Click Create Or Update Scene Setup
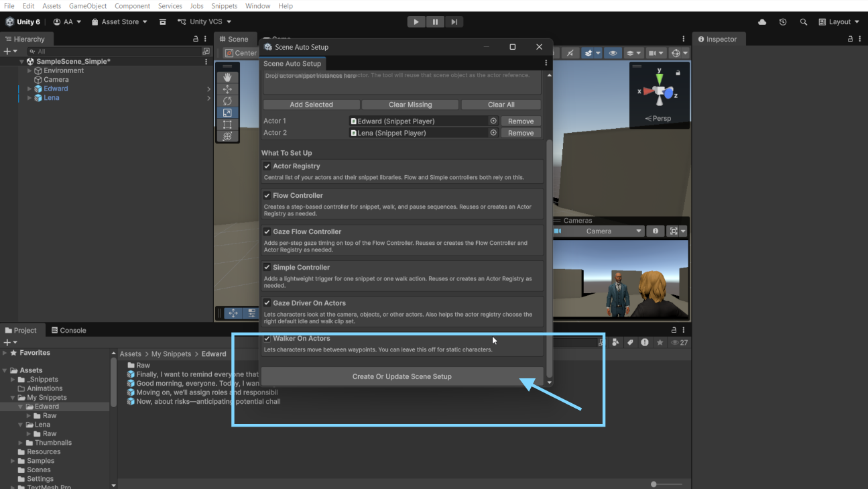The height and width of the screenshot is (489, 868). click(x=402, y=376)
